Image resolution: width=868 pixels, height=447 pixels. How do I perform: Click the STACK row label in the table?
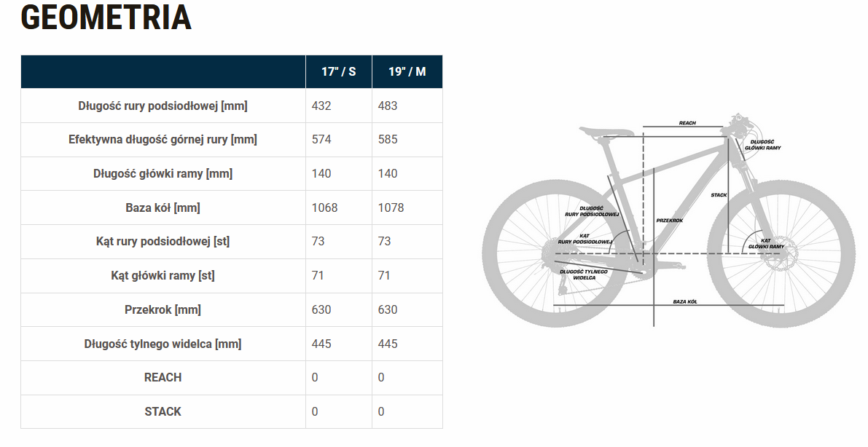point(163,411)
